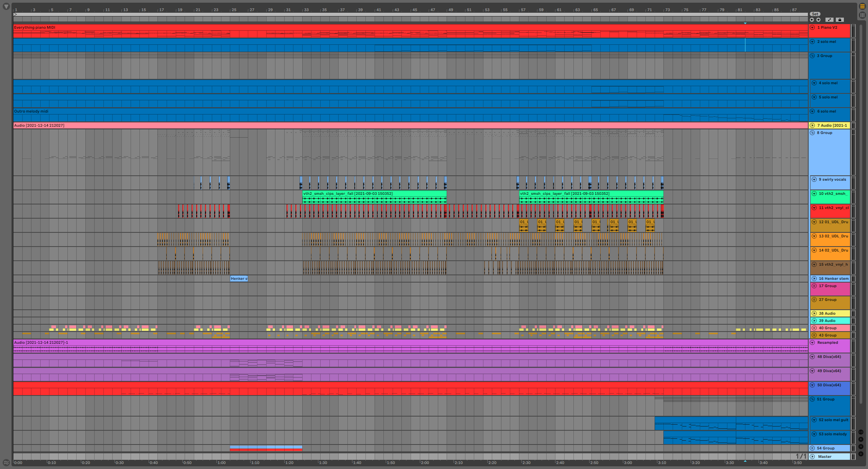Viewport: 868px width, 469px height.
Task: Toggle the Returns (R) section visibility
Action: [861, 439]
